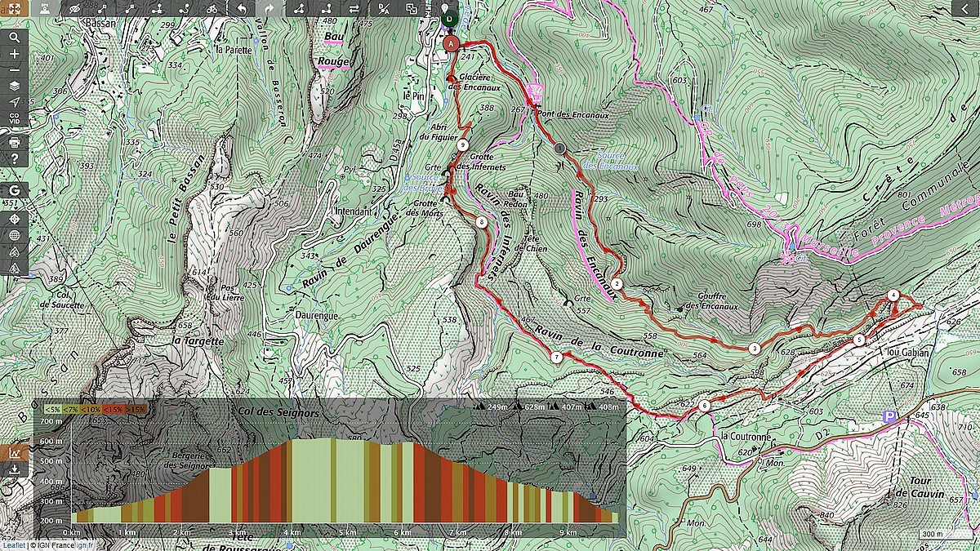This screenshot has width=980, height=551.
Task: Click the D/A start-finish swap icon
Action: 384,9
